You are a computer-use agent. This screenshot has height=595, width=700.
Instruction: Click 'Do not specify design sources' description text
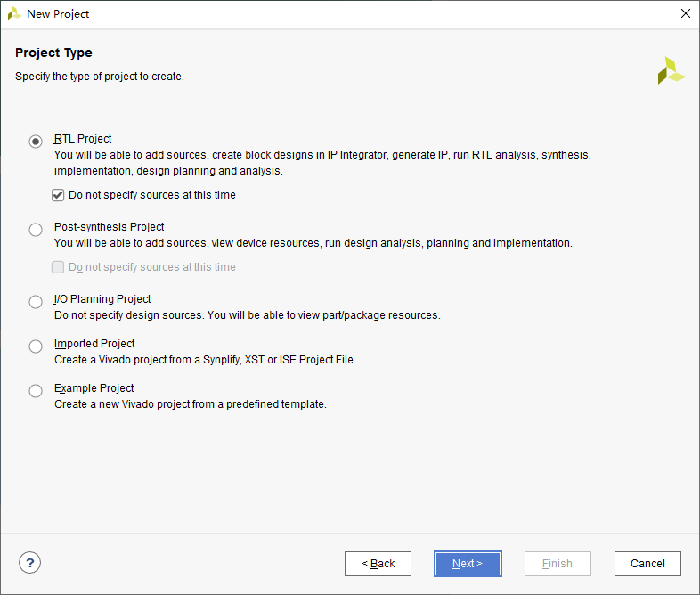(x=248, y=315)
